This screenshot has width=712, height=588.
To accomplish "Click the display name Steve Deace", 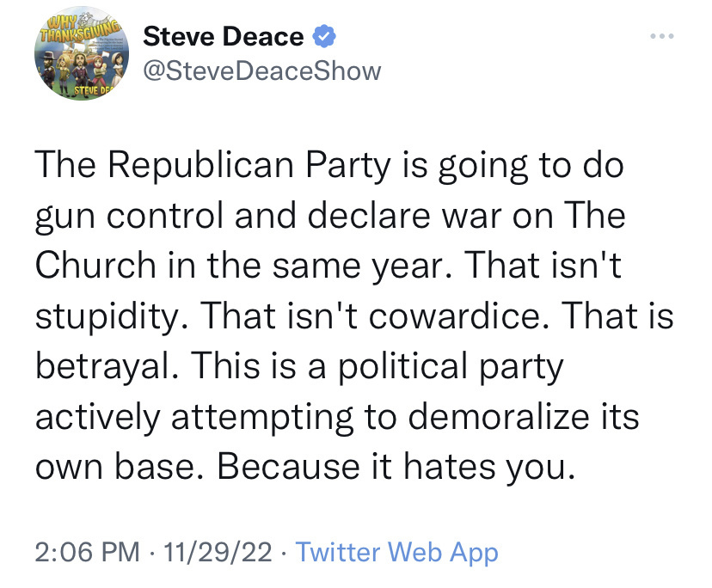I will 223,37.
